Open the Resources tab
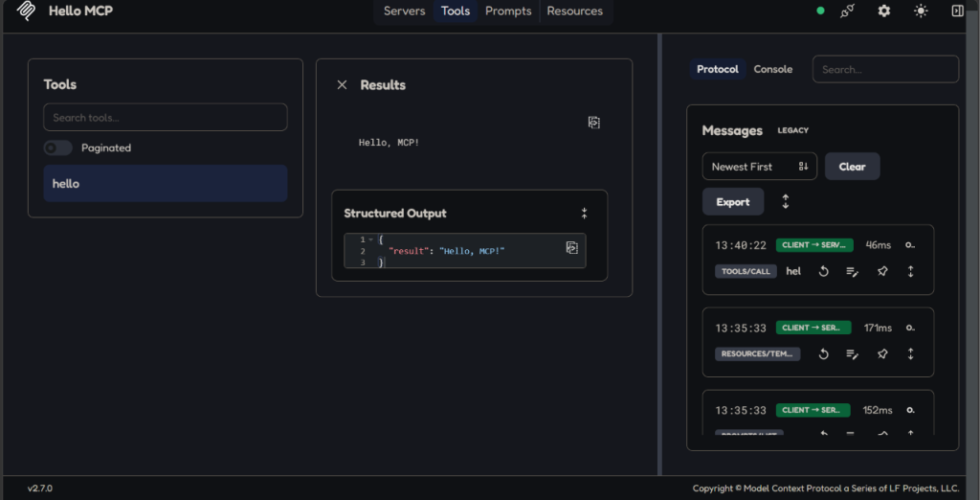The width and height of the screenshot is (980, 500). (575, 11)
